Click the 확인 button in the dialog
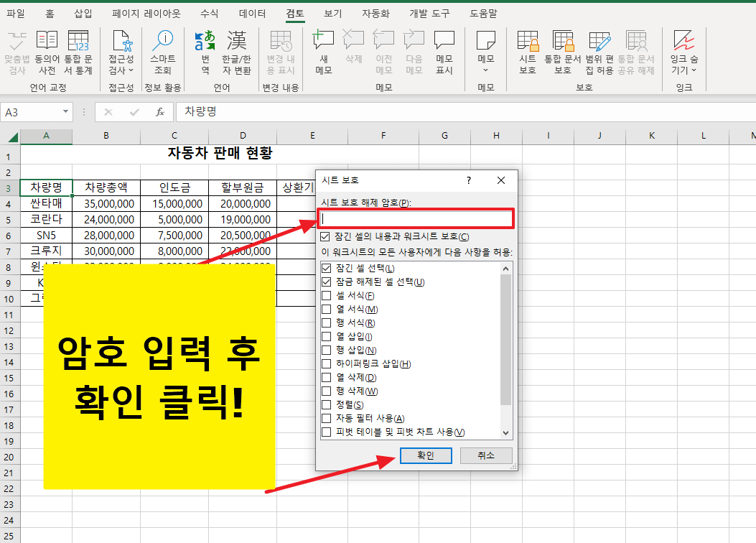The width and height of the screenshot is (756, 543). click(426, 455)
